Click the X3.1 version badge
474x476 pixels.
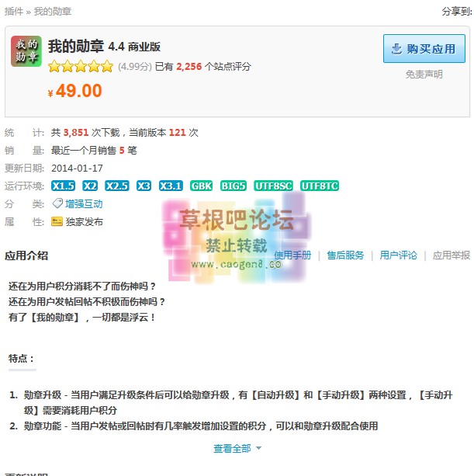pyautogui.click(x=171, y=186)
